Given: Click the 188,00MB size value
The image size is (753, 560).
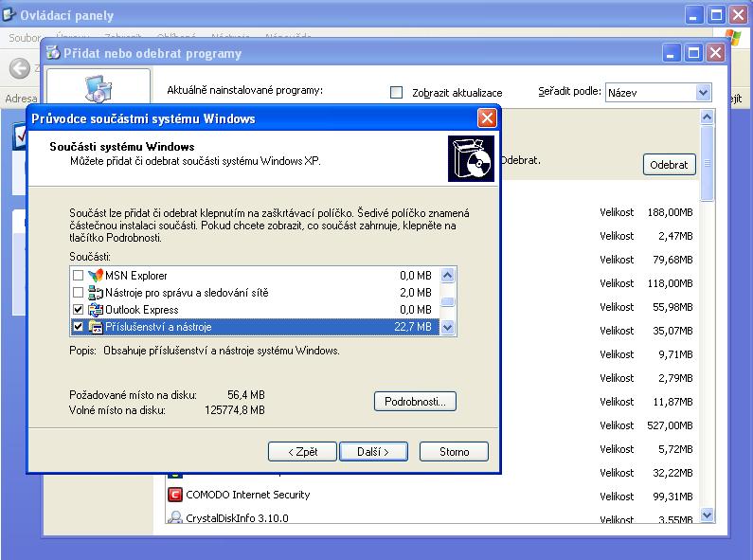Looking at the screenshot, I should click(670, 212).
